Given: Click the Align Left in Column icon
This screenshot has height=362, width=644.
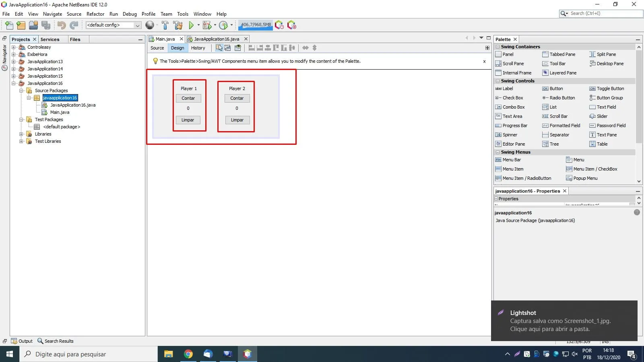Looking at the screenshot, I should (252, 48).
